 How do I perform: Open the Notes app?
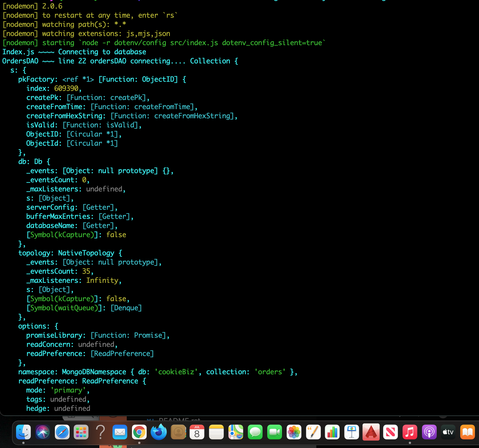216,432
